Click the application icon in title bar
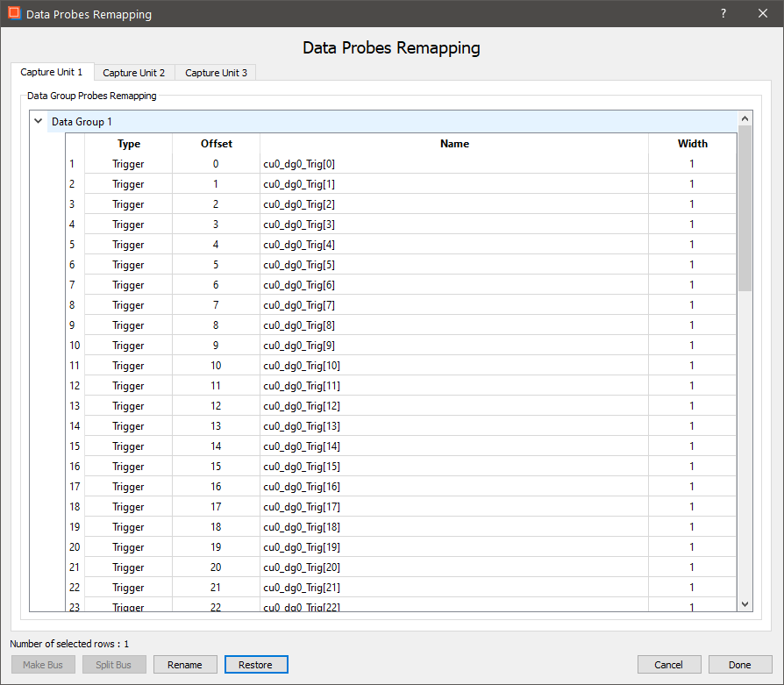 pos(14,14)
